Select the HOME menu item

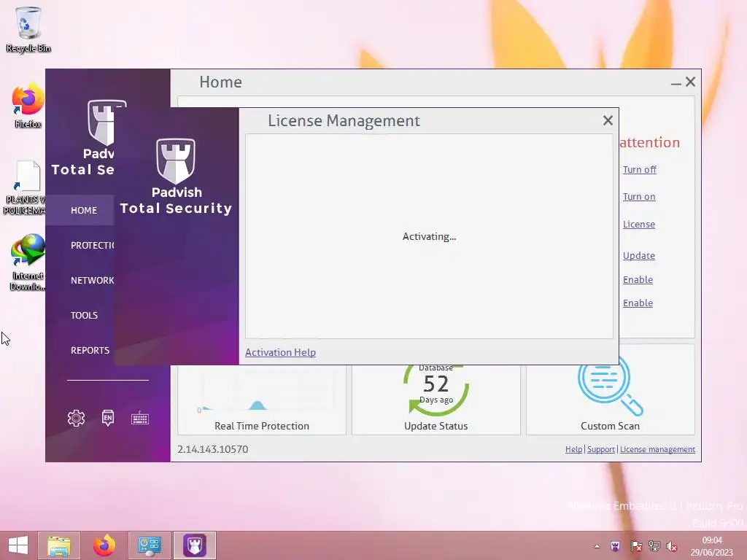tap(80, 210)
